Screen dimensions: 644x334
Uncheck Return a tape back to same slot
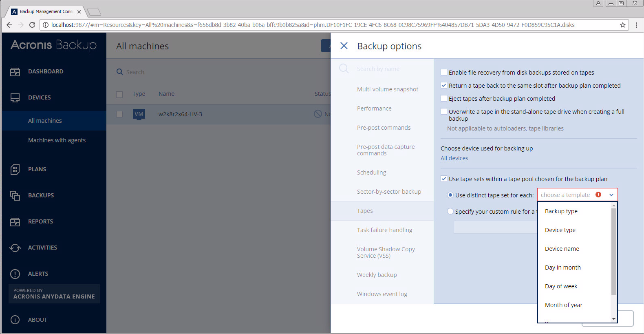point(444,85)
